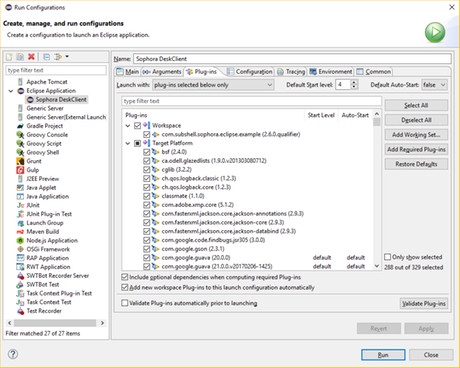The image size is (460, 368).
Task: Click the Gradle Project icon
Action: coord(21,126)
